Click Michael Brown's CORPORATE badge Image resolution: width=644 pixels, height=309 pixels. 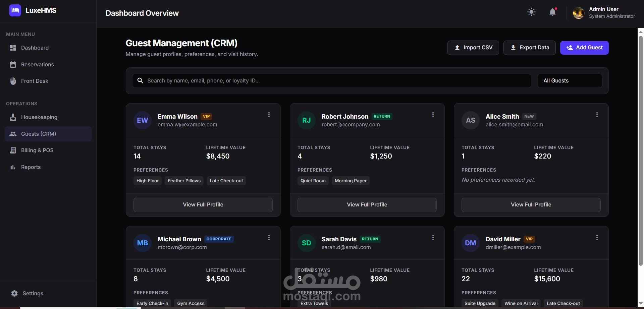[219, 239]
